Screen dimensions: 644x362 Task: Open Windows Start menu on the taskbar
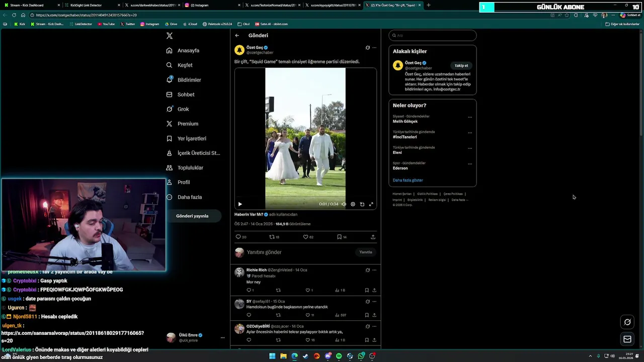point(272,356)
